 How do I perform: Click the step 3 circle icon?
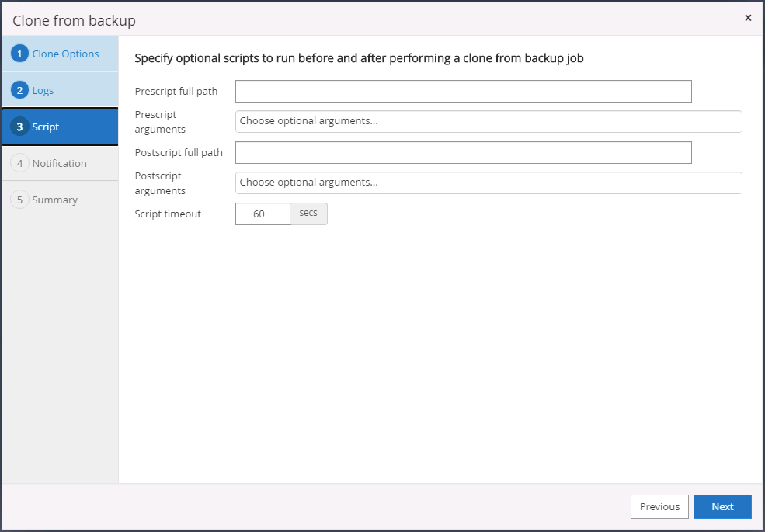coord(19,127)
